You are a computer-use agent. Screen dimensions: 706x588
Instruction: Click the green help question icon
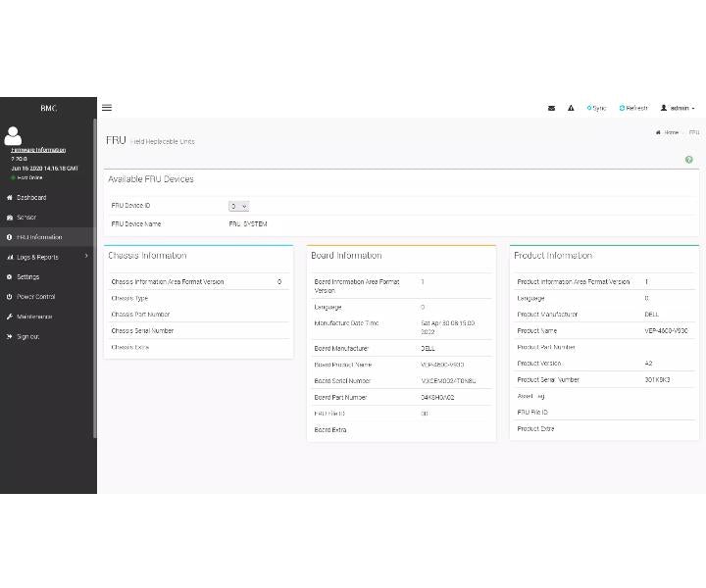point(689,160)
